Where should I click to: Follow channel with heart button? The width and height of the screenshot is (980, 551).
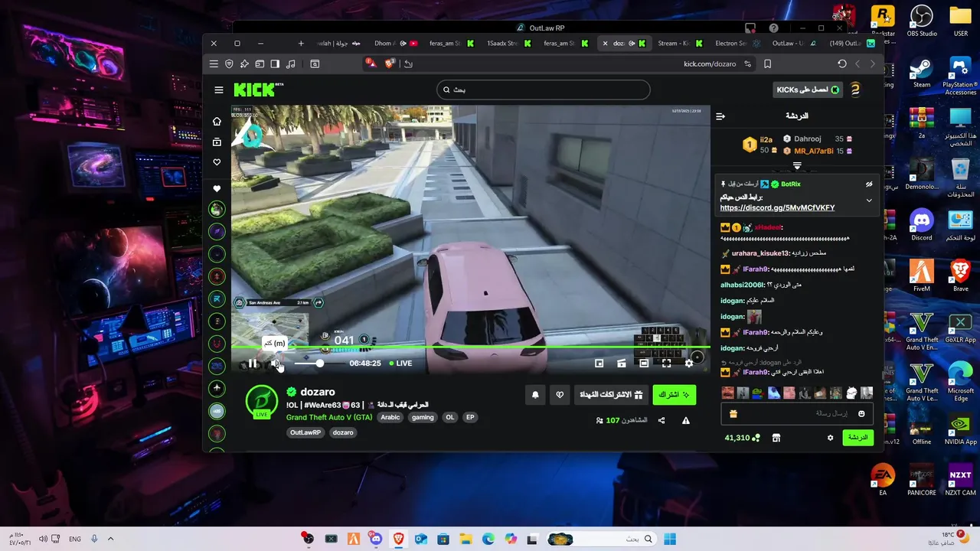[560, 395]
